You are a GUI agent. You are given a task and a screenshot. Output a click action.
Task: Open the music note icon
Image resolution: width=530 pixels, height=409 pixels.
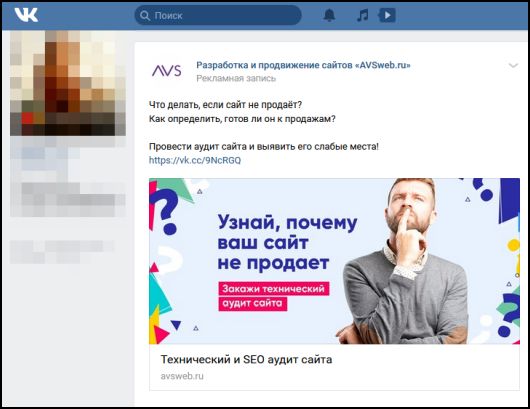click(362, 15)
